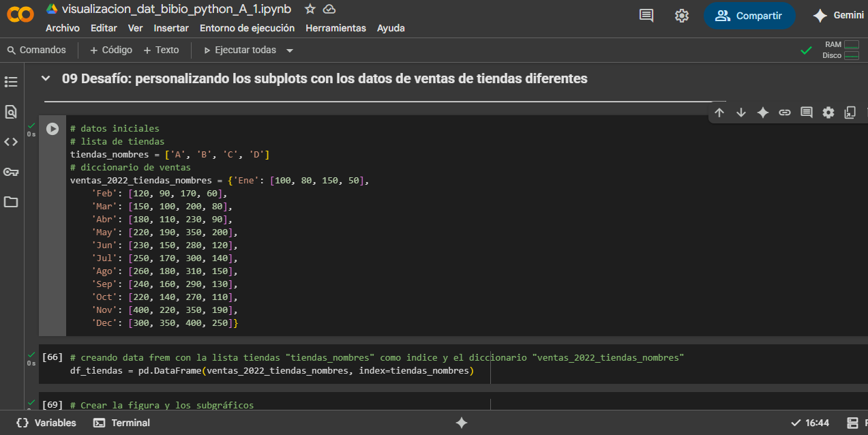Open the Ver menu
This screenshot has height=435, width=868.
click(x=135, y=28)
